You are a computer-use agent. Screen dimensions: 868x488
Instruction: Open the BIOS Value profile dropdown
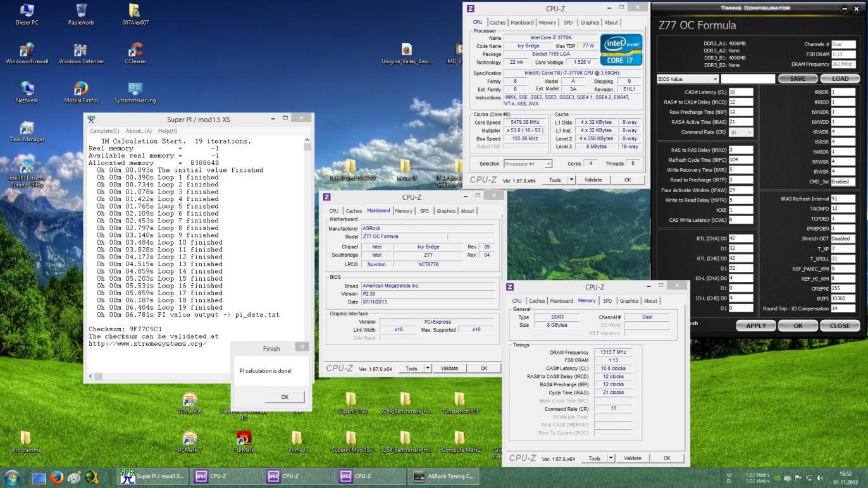point(688,79)
